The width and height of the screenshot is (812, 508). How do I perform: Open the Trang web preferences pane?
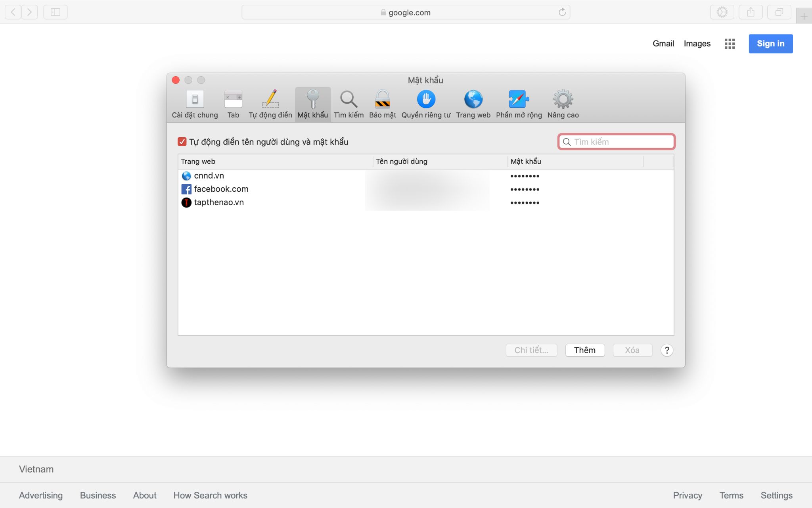coord(473,104)
